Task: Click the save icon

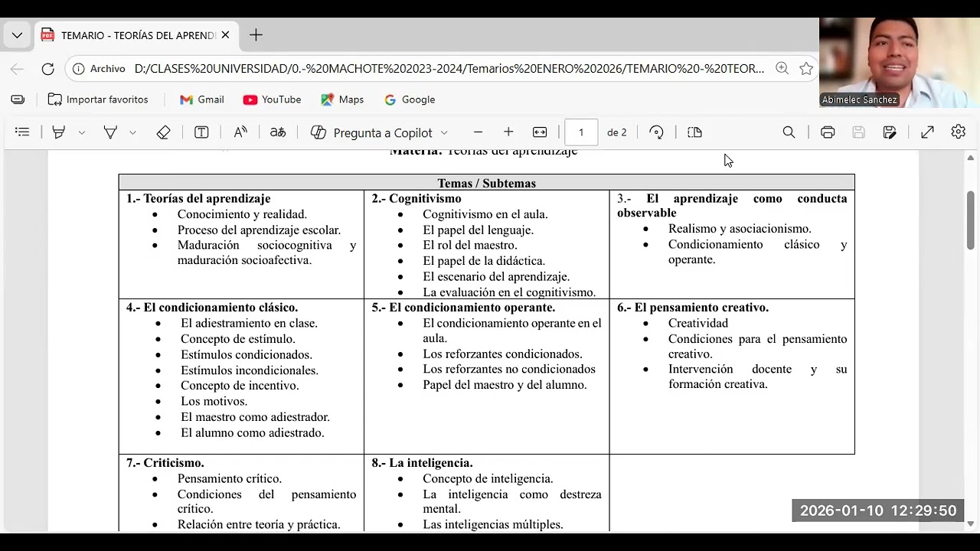Action: [x=858, y=132]
